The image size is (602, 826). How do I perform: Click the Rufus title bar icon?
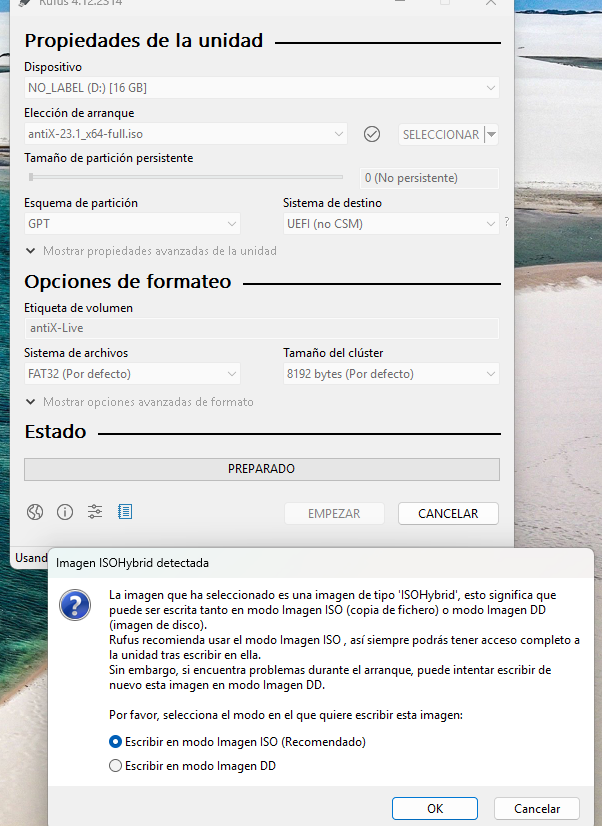pyautogui.click(x=25, y=4)
